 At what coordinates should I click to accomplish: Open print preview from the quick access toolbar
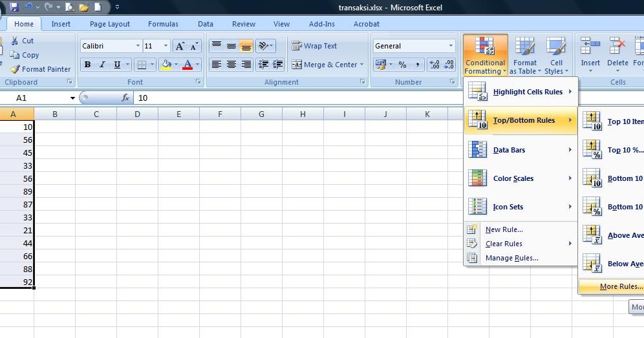point(69,7)
